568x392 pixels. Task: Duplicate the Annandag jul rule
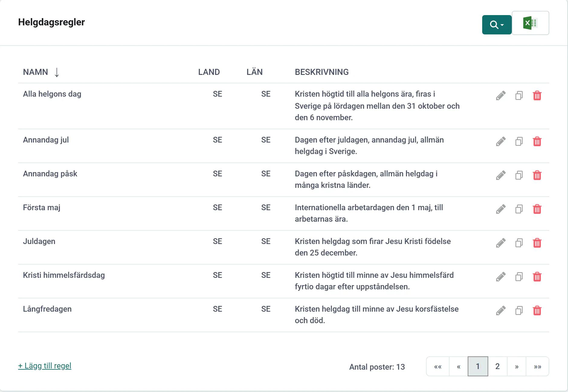519,142
